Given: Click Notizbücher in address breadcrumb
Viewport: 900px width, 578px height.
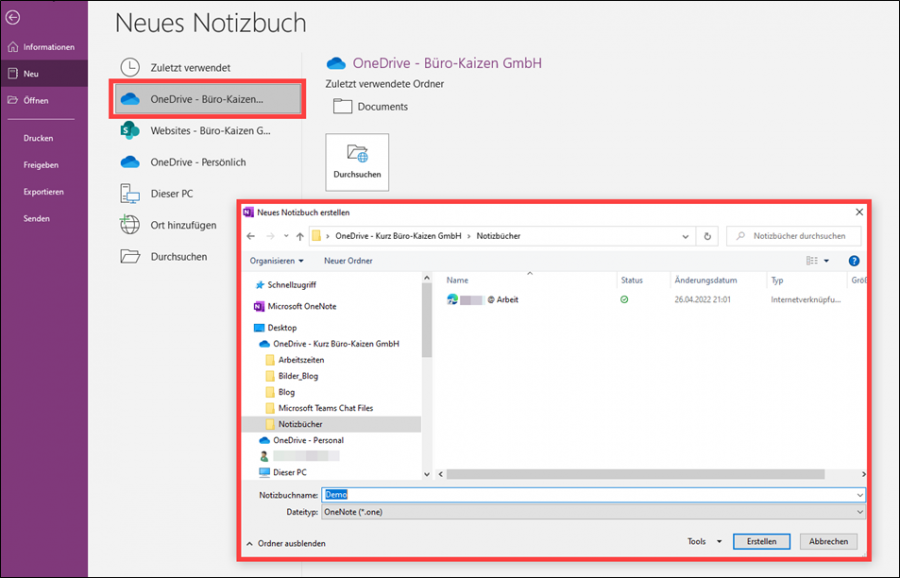Looking at the screenshot, I should coord(498,236).
